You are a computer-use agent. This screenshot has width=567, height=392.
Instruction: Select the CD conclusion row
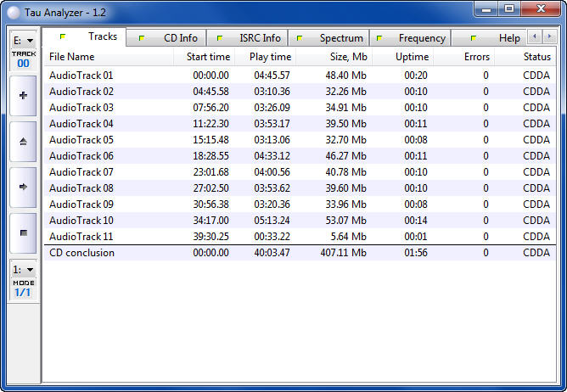pos(81,253)
